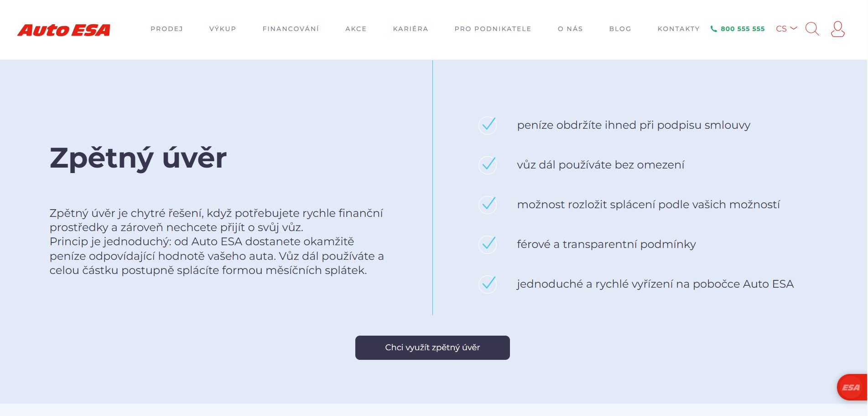Click checkmark beside možnost rozložit splácení
The height and width of the screenshot is (416, 868).
point(488,205)
